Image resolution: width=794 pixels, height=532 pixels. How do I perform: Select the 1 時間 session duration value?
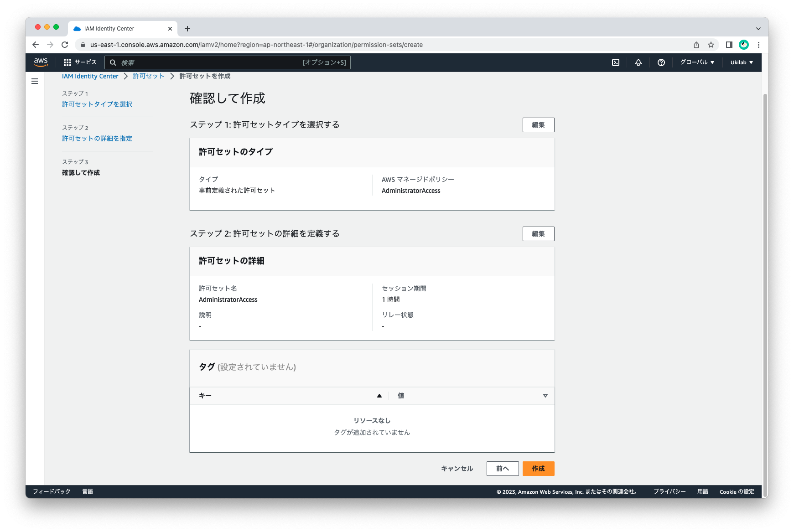pyautogui.click(x=391, y=300)
